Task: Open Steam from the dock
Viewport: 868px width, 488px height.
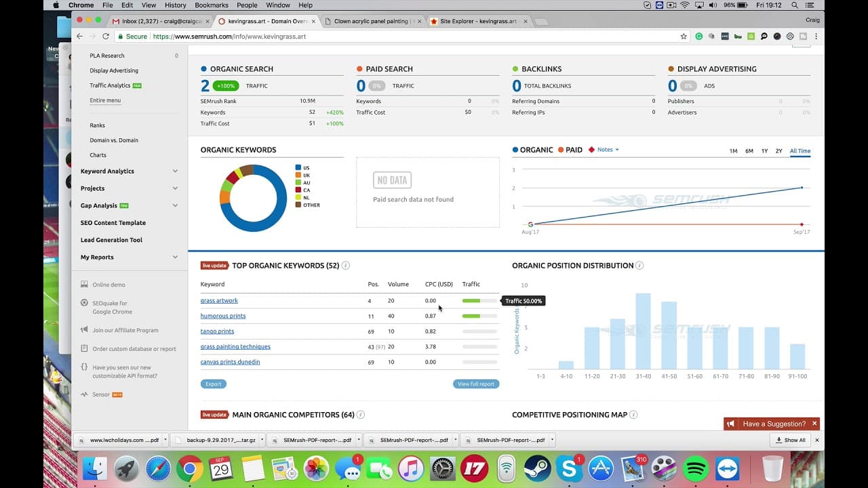Action: click(x=538, y=469)
